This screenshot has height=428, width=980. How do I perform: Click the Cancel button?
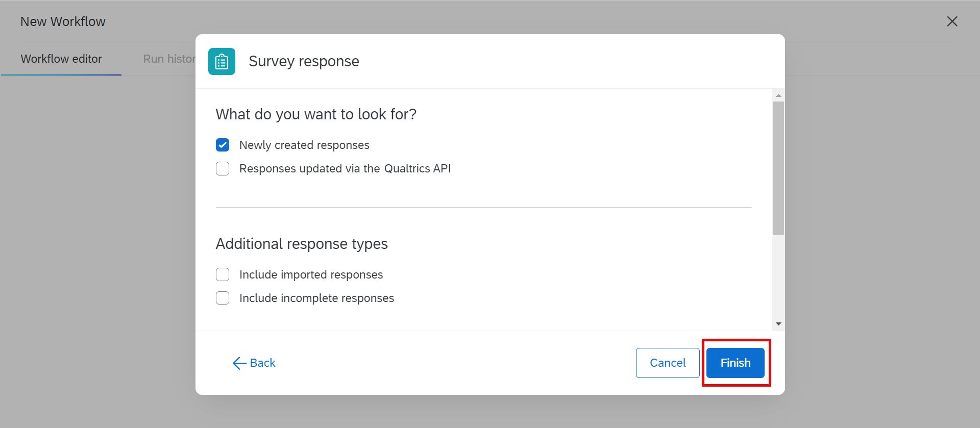667,363
